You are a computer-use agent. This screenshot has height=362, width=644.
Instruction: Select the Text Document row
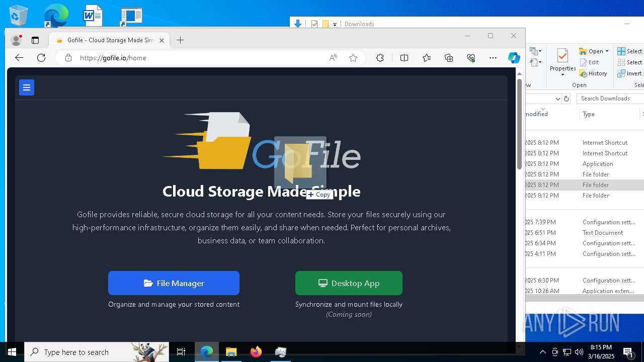(x=585, y=233)
